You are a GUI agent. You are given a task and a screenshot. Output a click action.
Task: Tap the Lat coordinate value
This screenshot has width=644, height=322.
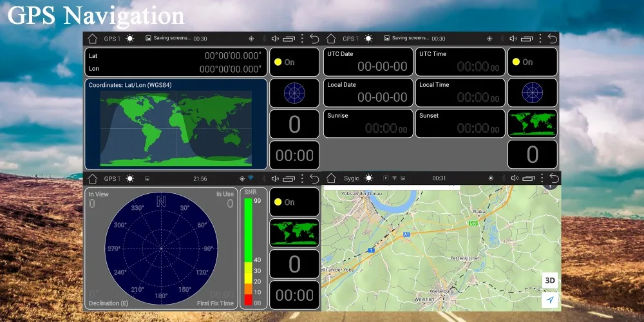click(233, 56)
